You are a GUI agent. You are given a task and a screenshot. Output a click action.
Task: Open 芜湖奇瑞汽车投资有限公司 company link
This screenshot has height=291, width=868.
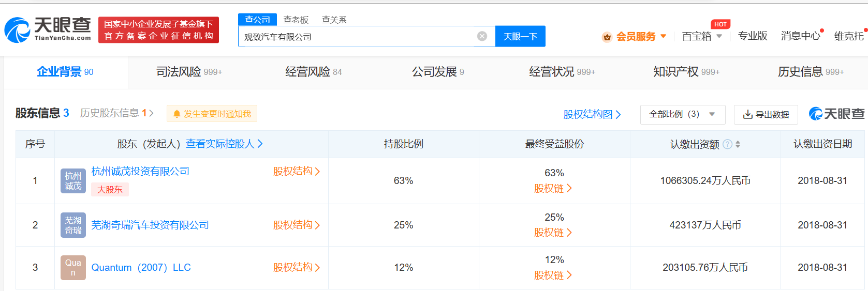pos(150,225)
